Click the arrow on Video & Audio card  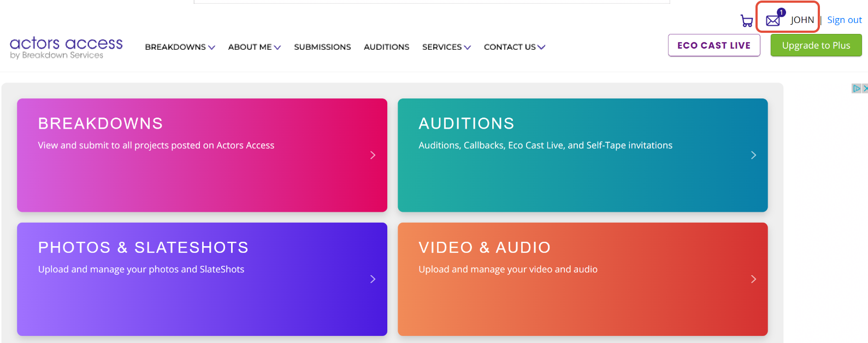pyautogui.click(x=753, y=279)
